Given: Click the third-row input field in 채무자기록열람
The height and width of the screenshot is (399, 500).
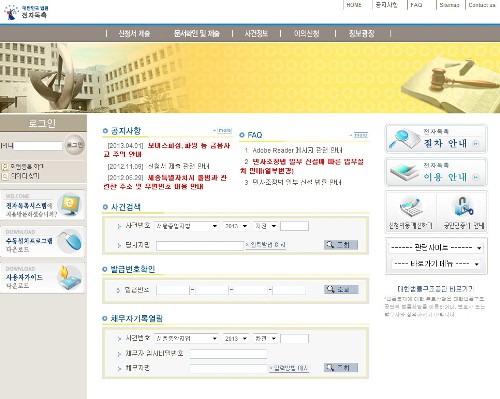Looking at the screenshot, I should point(229,368).
